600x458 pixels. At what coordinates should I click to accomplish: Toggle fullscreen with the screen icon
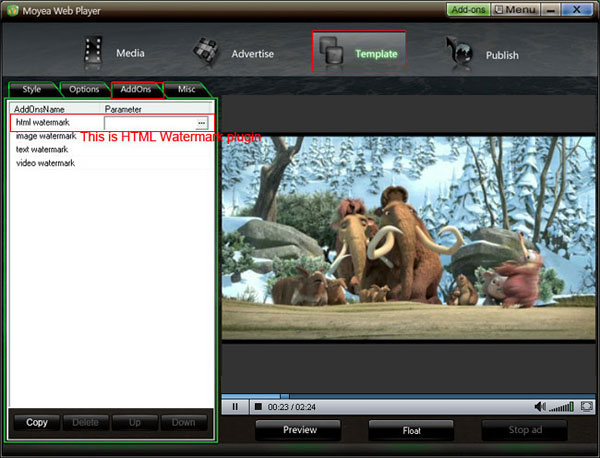587,406
